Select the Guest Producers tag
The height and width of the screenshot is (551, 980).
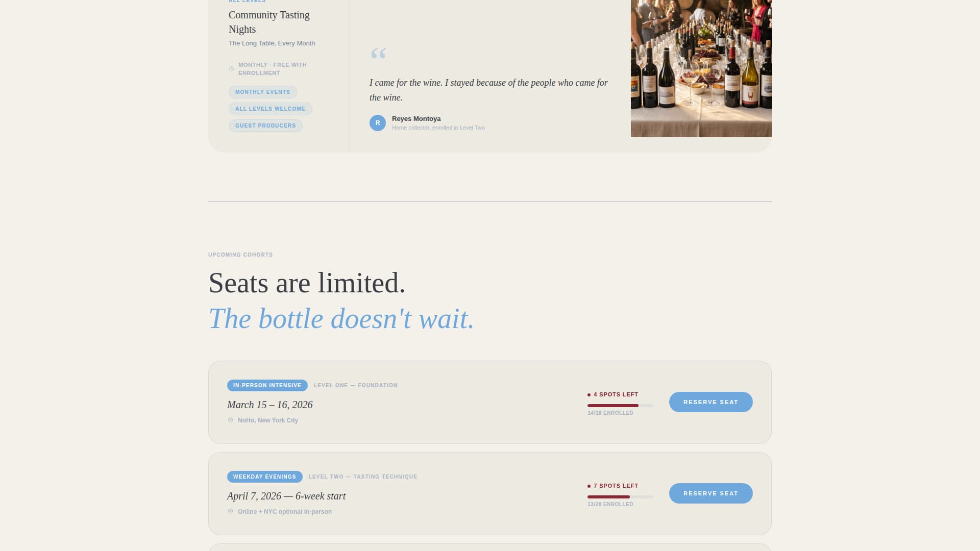coord(265,126)
